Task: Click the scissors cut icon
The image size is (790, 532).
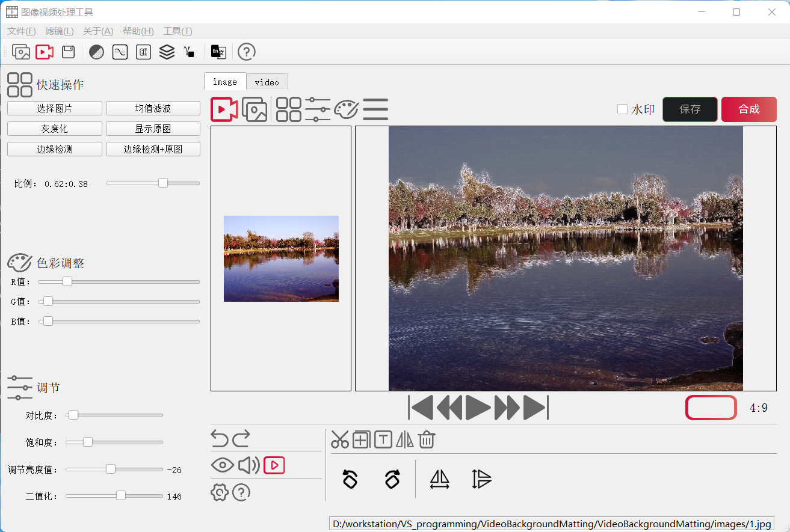Action: [340, 440]
